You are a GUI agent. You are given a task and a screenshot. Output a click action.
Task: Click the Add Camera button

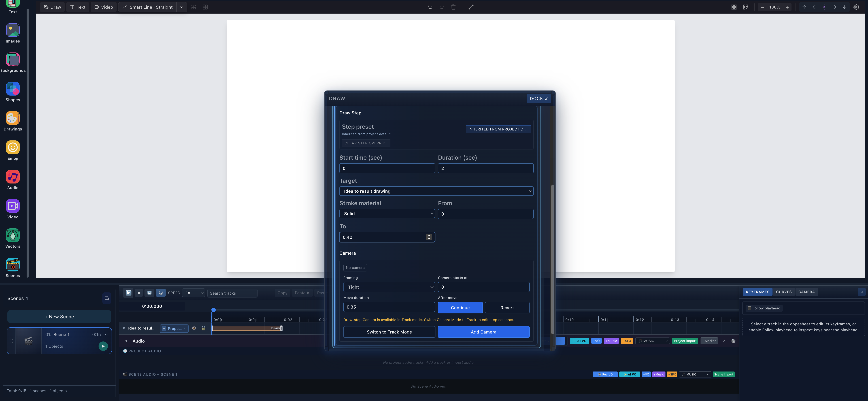[484, 332]
